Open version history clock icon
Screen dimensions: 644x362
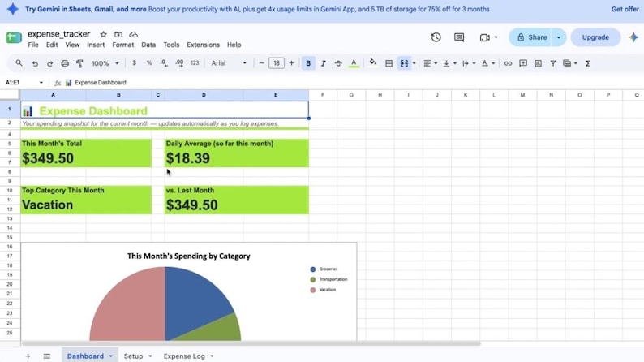(436, 37)
